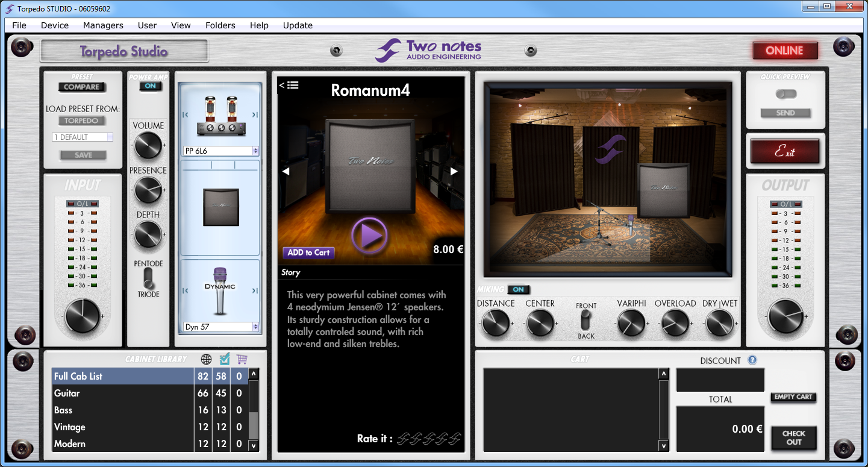
Task: Click the globe icon in Cabinet Library
Action: pos(206,359)
